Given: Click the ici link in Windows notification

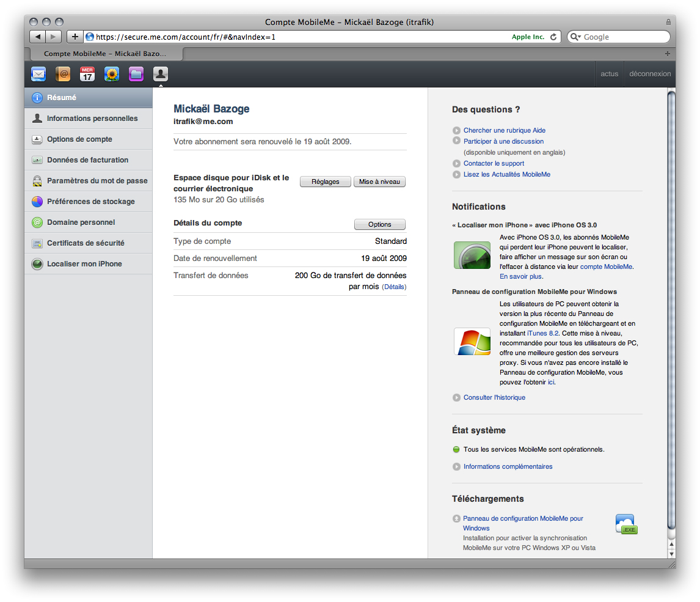Looking at the screenshot, I should [x=551, y=382].
